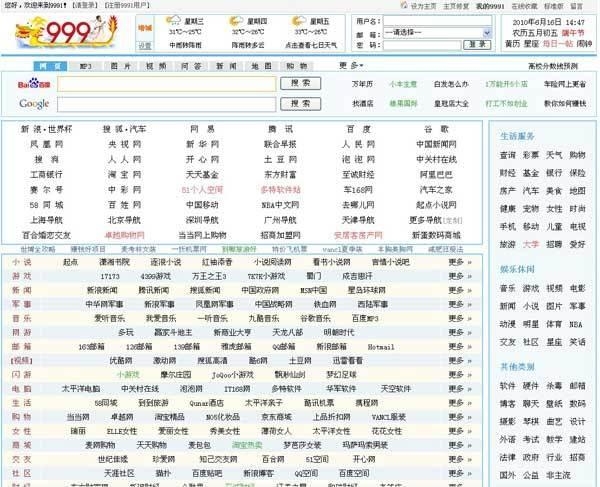Click the Google logo beside search box
The height and width of the screenshot is (487, 600).
pos(33,103)
